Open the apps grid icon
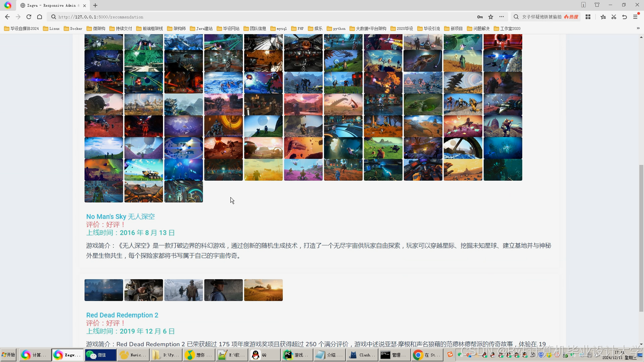 click(588, 17)
